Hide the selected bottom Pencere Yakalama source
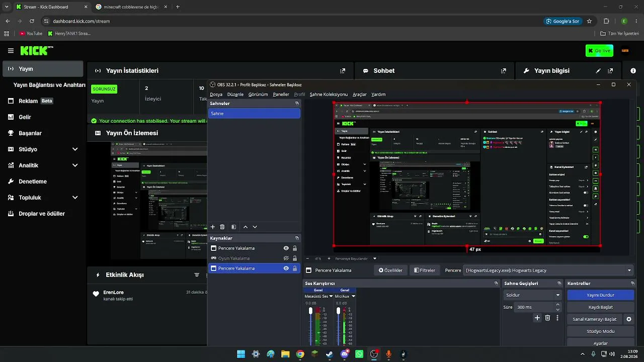Image resolution: width=644 pixels, height=362 pixels. pos(286,268)
